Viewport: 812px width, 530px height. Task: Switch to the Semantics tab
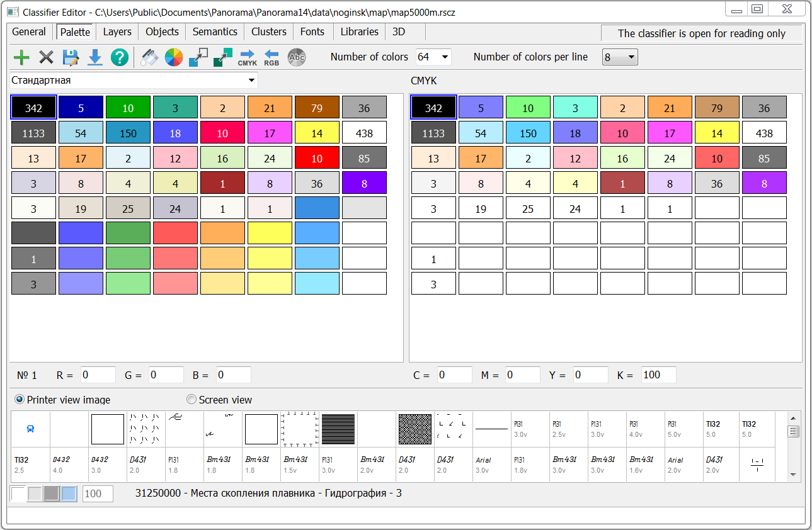point(215,32)
